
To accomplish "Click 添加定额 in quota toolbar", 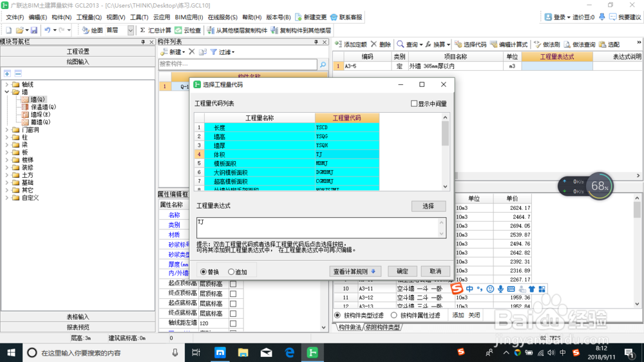I will pyautogui.click(x=351, y=44).
